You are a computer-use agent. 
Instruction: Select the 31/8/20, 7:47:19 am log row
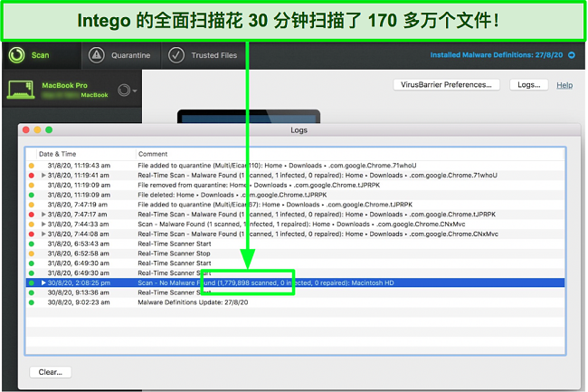click(x=296, y=205)
